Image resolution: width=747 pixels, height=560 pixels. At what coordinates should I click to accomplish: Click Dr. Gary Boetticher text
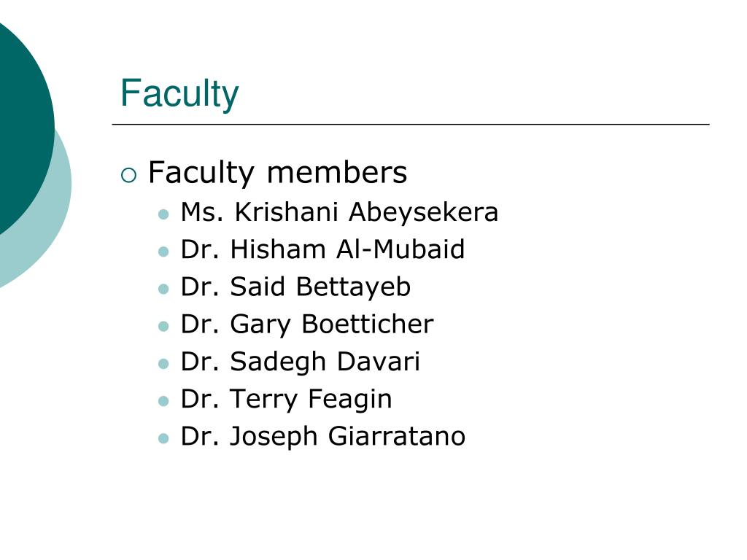click(307, 324)
